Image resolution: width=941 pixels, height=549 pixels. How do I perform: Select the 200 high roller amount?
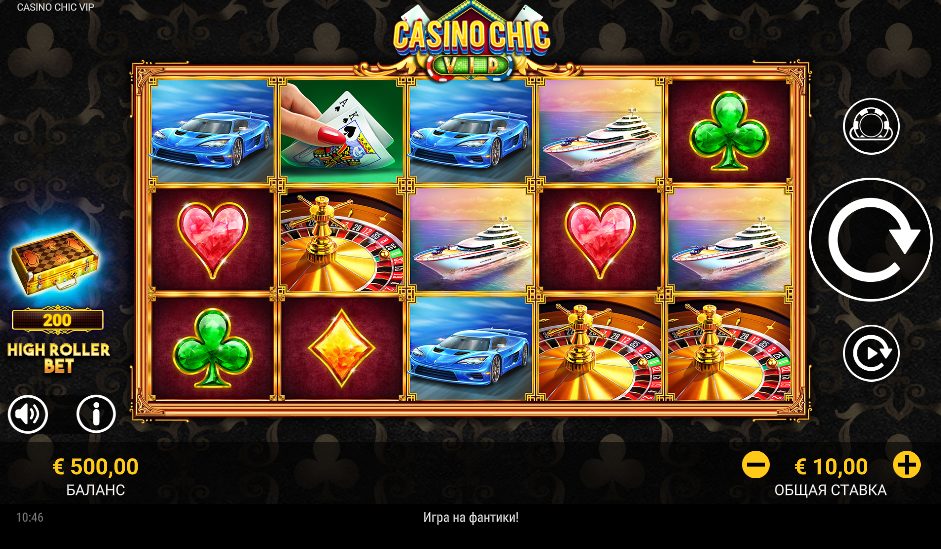[x=57, y=320]
